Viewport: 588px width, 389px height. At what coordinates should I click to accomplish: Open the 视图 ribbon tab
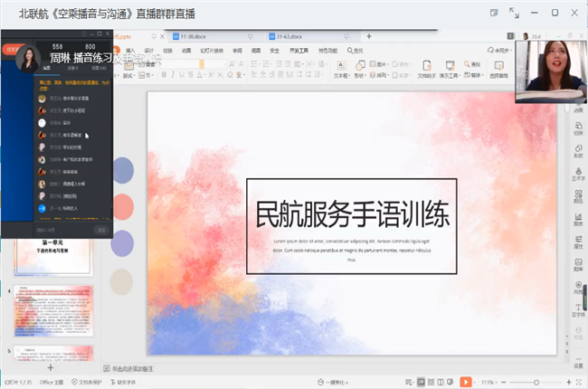click(255, 50)
